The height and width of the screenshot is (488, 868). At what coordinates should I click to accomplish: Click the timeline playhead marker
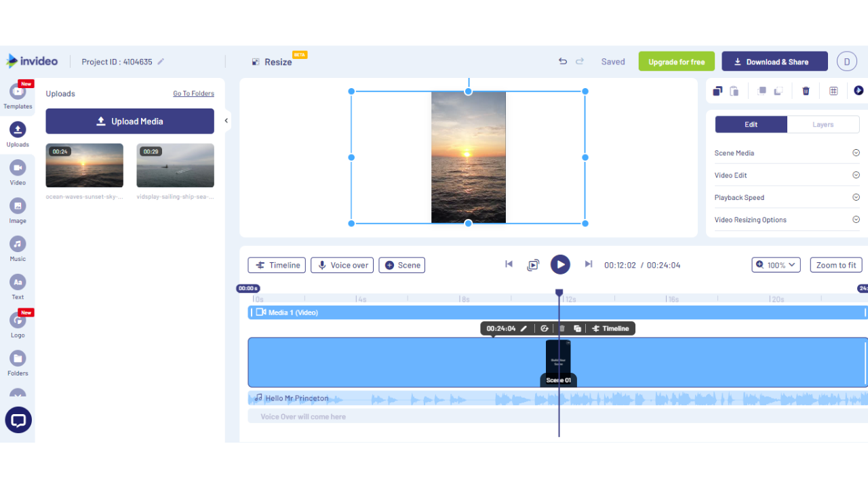point(558,291)
